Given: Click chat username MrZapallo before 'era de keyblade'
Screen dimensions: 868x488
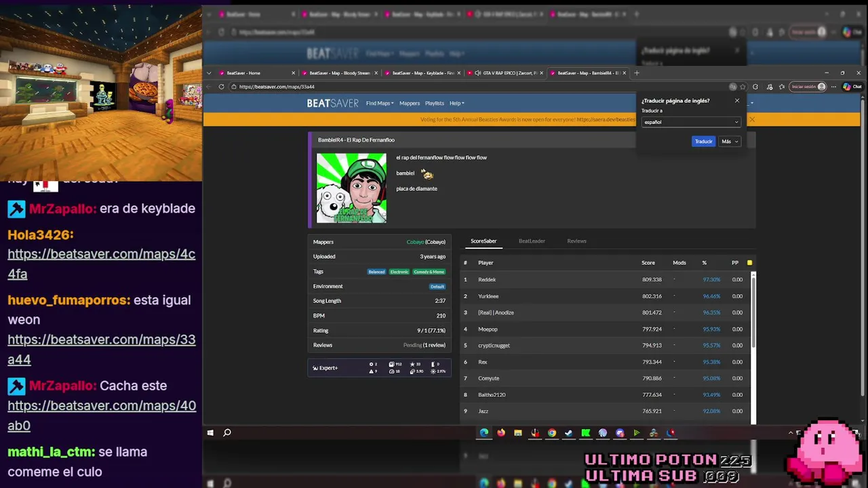Looking at the screenshot, I should 62,209.
